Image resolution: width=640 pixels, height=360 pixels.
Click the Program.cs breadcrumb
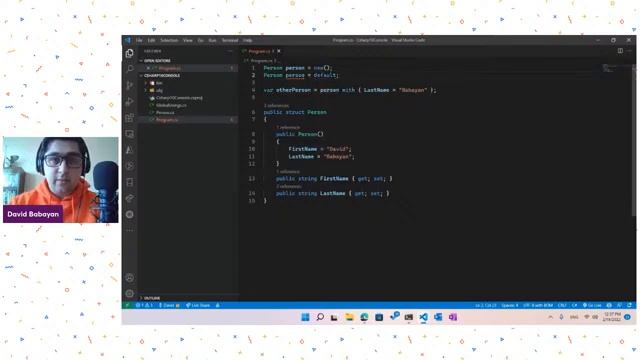(261, 60)
